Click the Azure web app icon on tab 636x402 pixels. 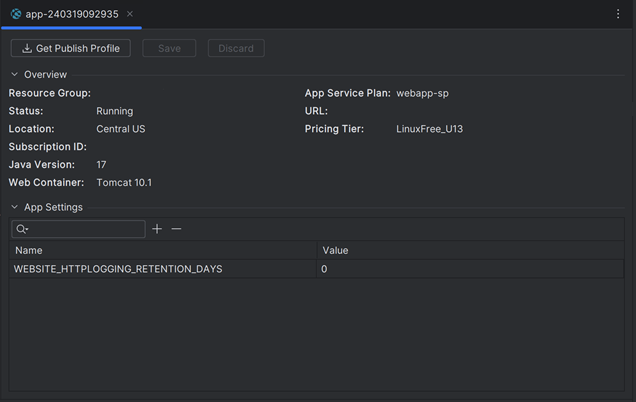pos(16,14)
